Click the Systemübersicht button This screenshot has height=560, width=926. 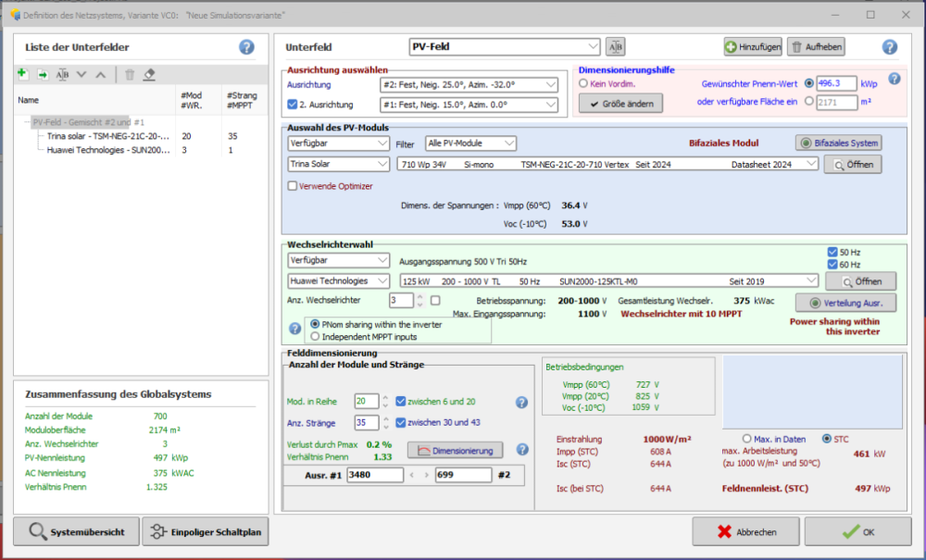point(76,532)
